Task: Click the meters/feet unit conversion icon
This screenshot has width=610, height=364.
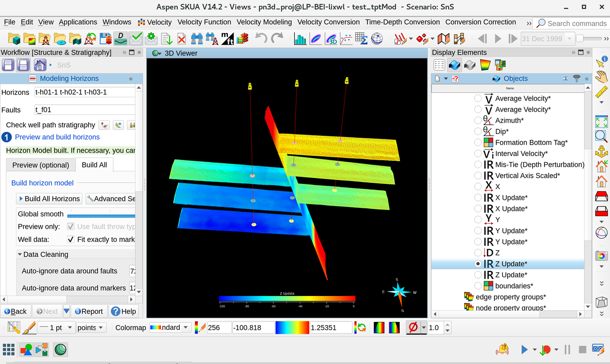Action: [227, 39]
